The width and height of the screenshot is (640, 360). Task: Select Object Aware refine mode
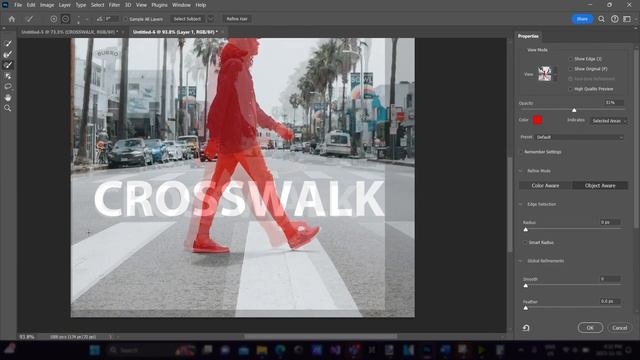tap(600, 185)
